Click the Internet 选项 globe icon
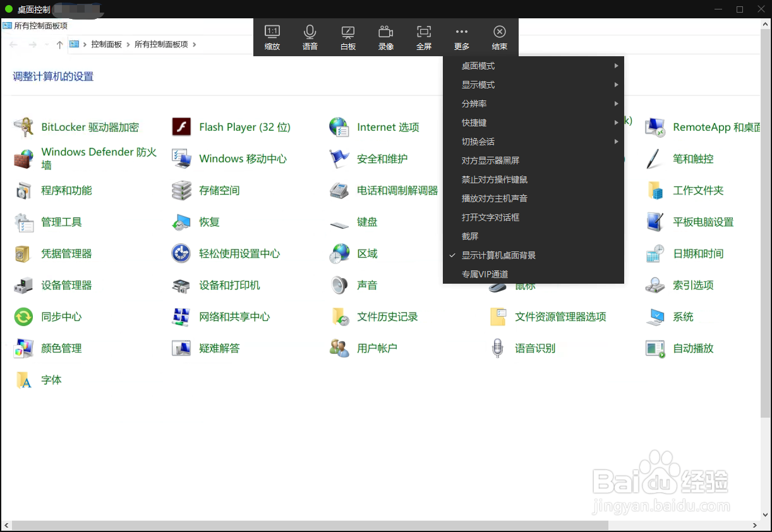The height and width of the screenshot is (532, 772). click(x=339, y=127)
